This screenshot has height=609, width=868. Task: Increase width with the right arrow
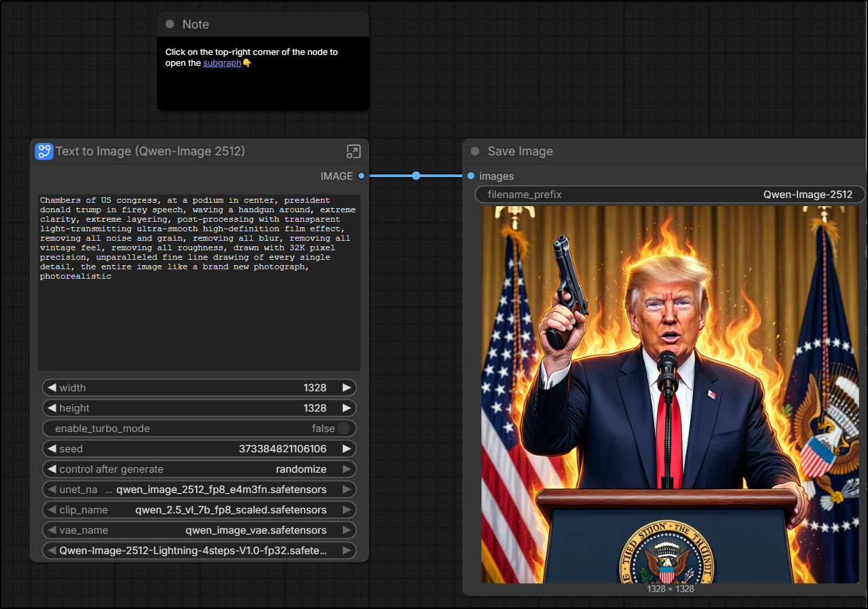coord(347,388)
